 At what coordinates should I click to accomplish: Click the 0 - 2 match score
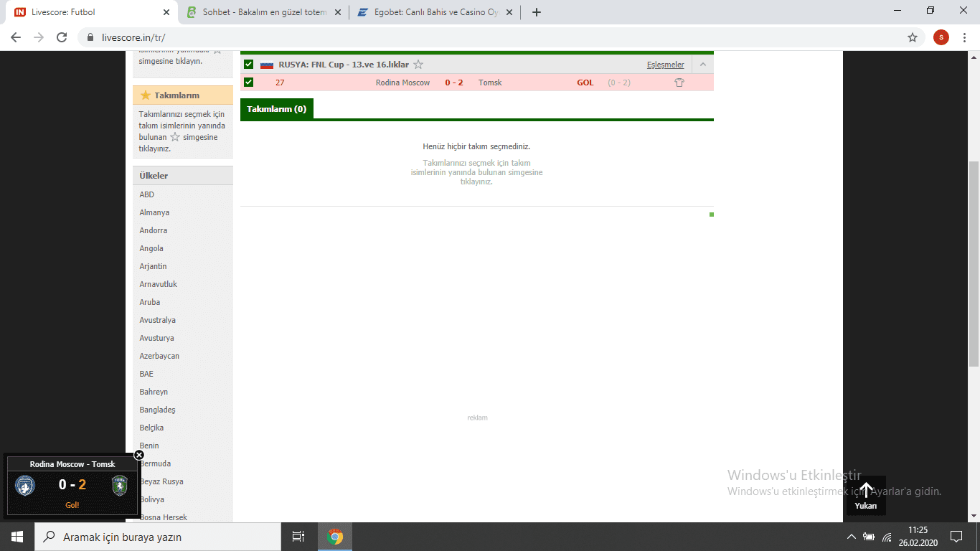(454, 83)
